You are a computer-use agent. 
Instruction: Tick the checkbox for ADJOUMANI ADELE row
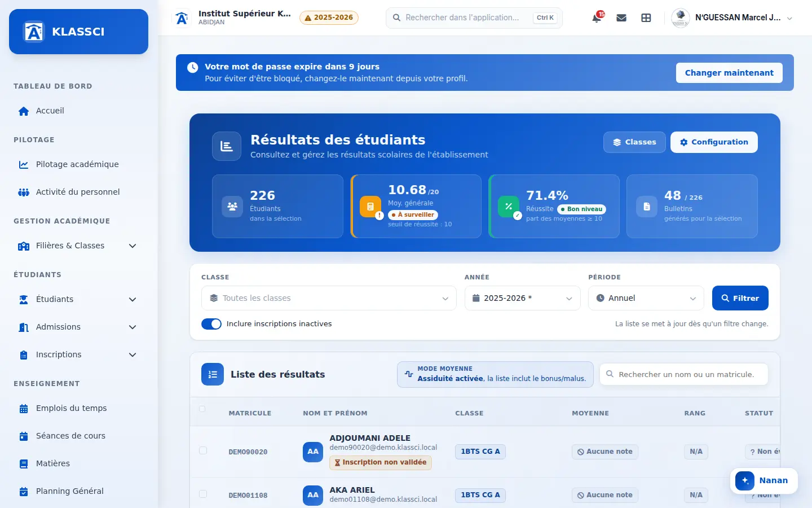tap(203, 450)
